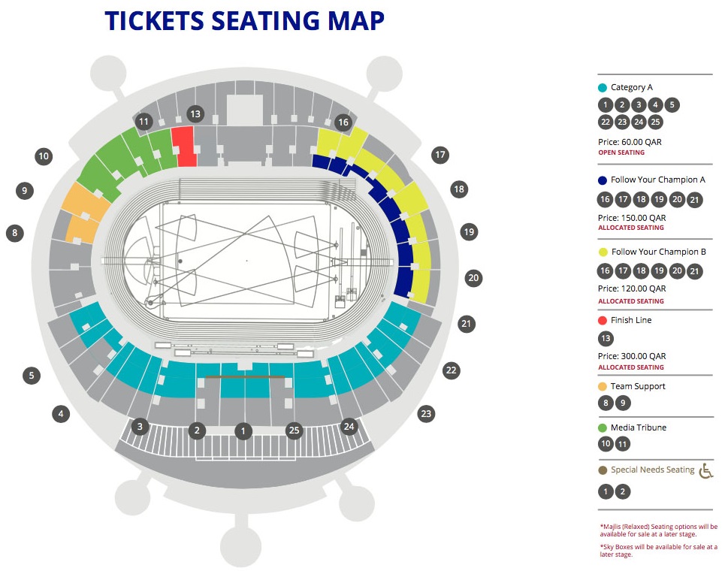Choose section 23 badge at the stadium's lower right
728x571 pixels.
pos(427,413)
